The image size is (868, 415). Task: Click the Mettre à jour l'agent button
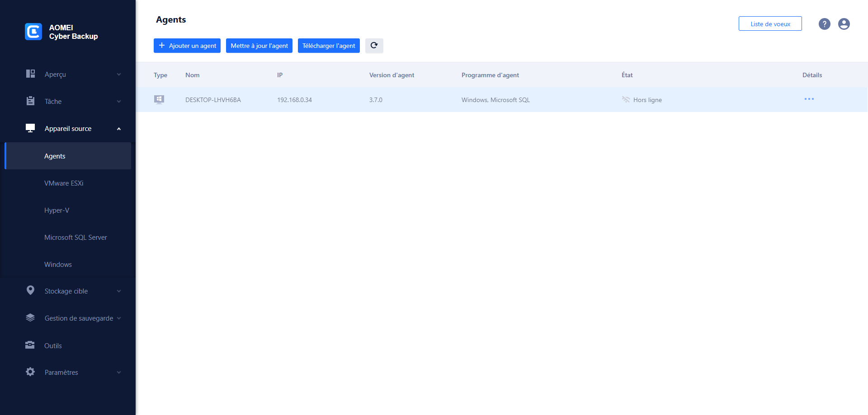[x=259, y=46]
